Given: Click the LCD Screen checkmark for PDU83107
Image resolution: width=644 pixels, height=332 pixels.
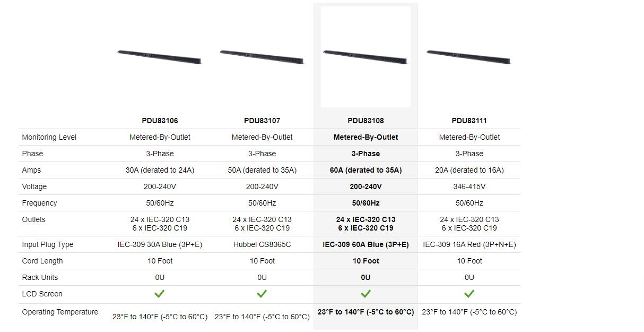Looking at the screenshot, I should pyautogui.click(x=262, y=294).
